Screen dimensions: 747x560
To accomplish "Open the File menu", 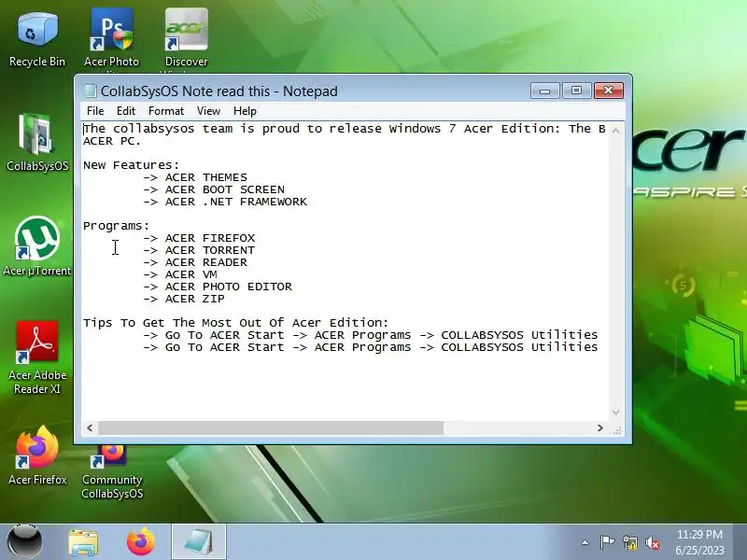I will [x=95, y=111].
